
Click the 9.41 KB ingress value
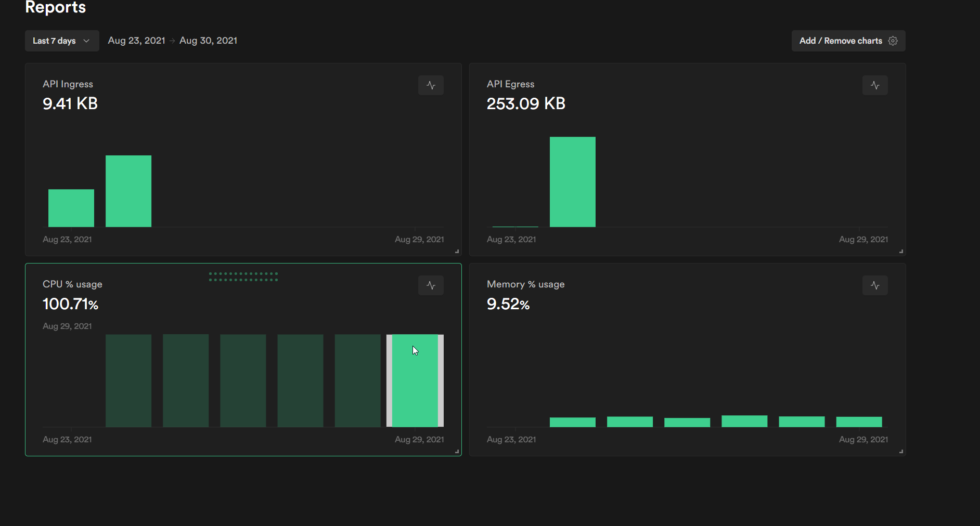point(70,103)
